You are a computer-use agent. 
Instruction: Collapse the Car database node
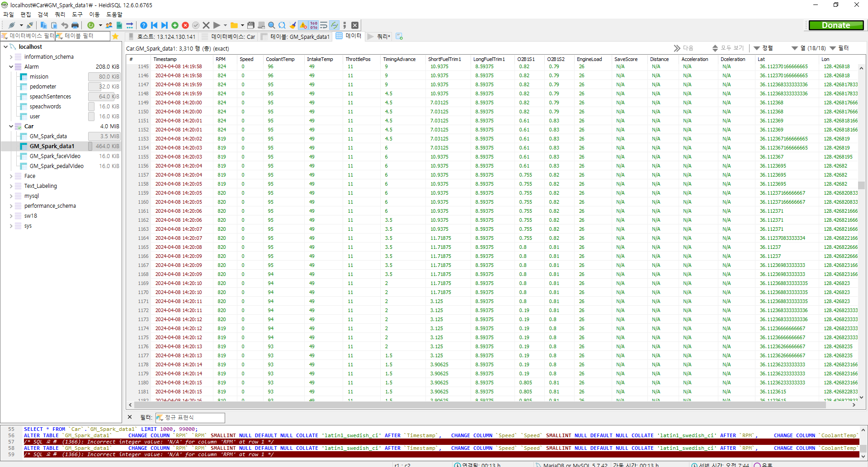pyautogui.click(x=11, y=126)
